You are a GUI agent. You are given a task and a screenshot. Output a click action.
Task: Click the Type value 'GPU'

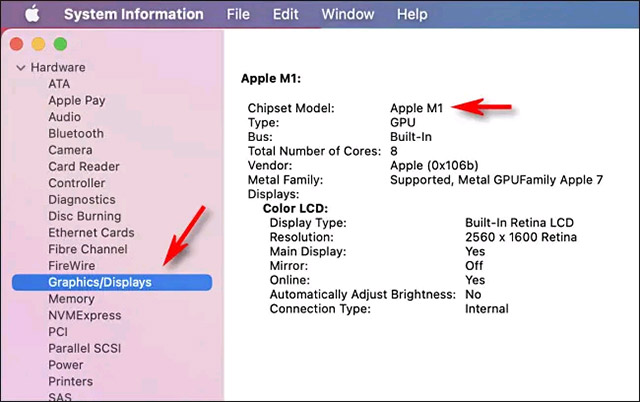[x=403, y=122]
